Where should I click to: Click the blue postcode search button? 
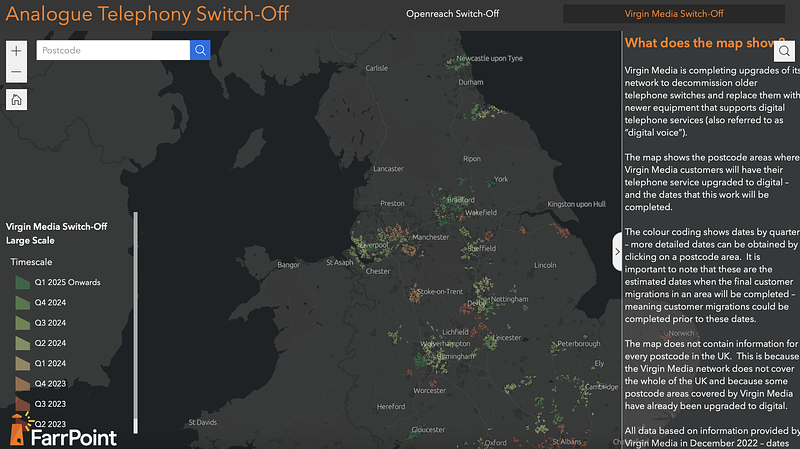pyautogui.click(x=200, y=50)
